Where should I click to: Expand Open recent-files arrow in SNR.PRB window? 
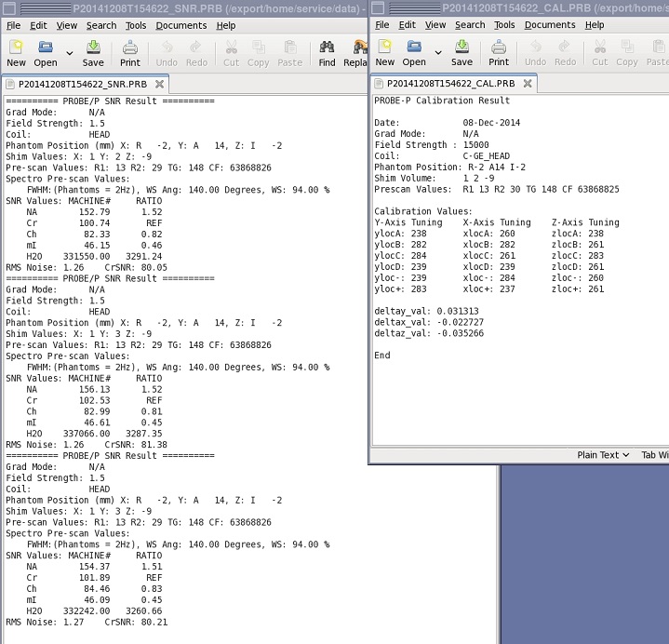pos(70,53)
